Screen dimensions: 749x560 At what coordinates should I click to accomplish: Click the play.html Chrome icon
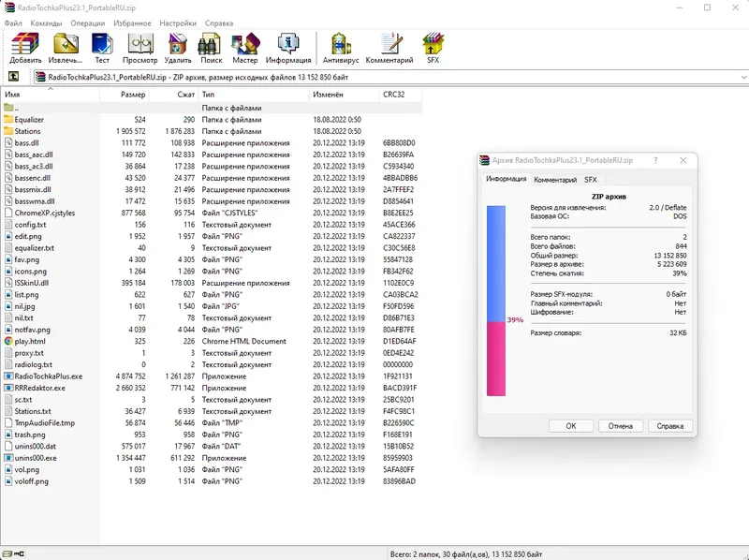8,341
